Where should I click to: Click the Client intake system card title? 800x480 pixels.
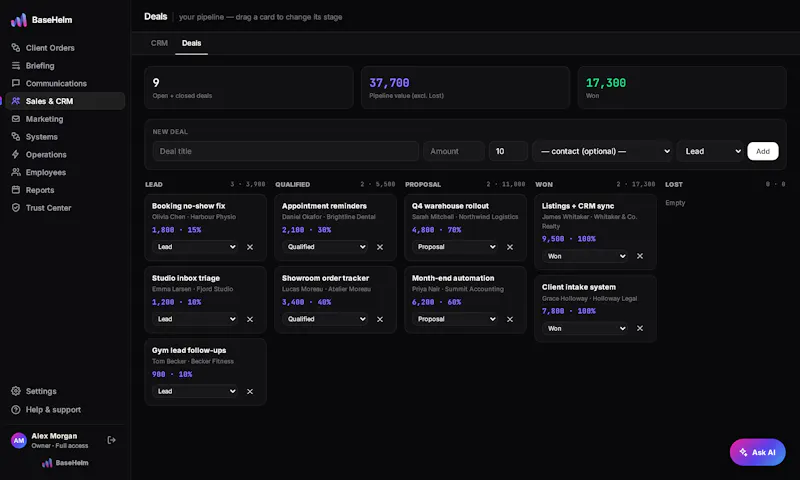(x=579, y=287)
